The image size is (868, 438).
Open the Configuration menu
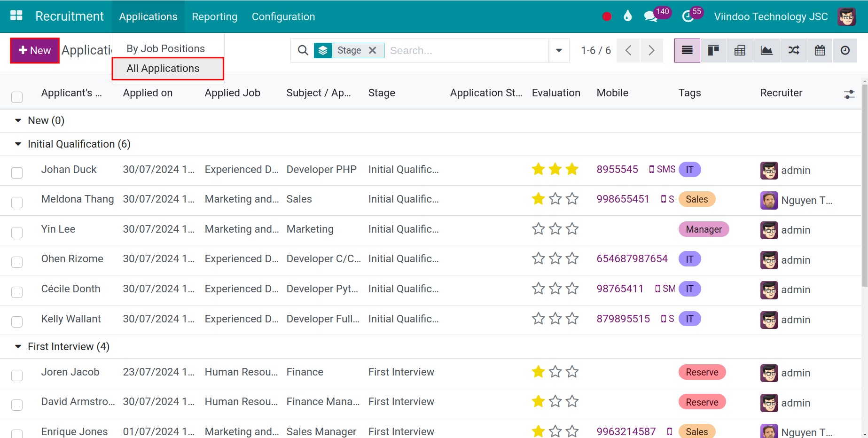(283, 16)
